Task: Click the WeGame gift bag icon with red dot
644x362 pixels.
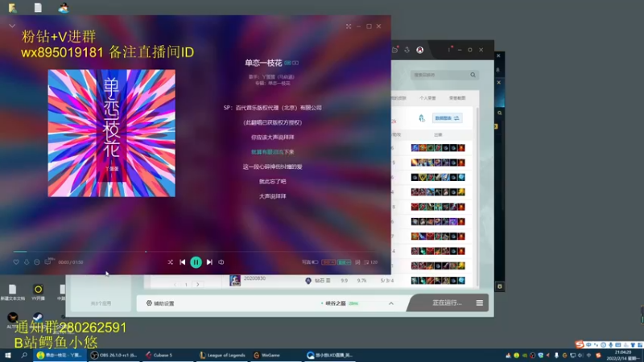Action: click(x=395, y=50)
